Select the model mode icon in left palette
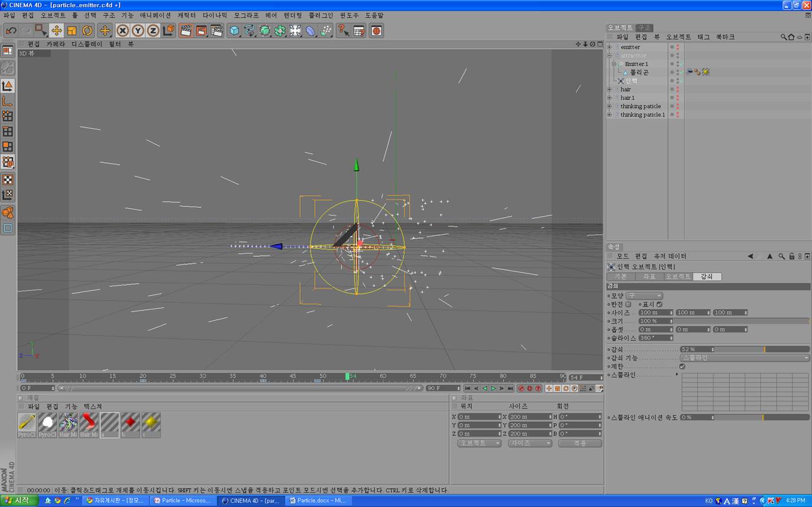 [x=8, y=86]
